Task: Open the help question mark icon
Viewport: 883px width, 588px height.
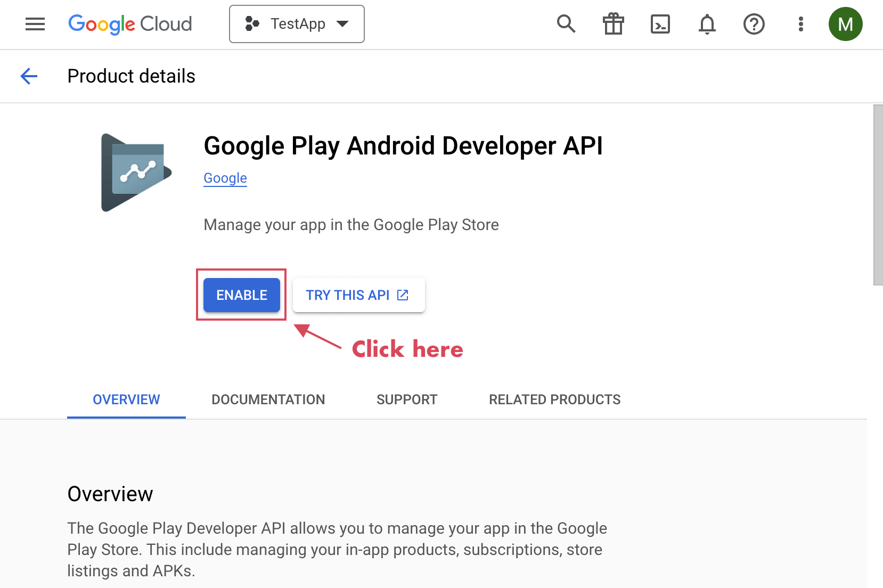Action: click(x=754, y=24)
